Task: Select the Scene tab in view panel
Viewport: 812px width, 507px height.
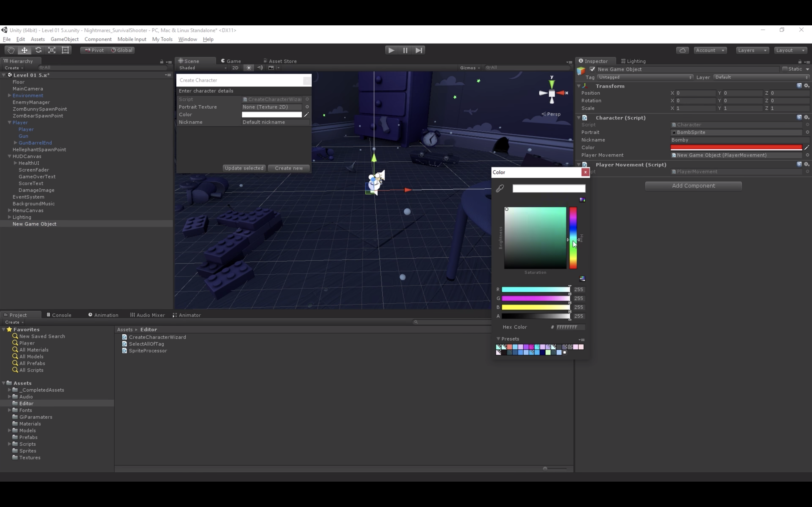Action: [x=192, y=61]
